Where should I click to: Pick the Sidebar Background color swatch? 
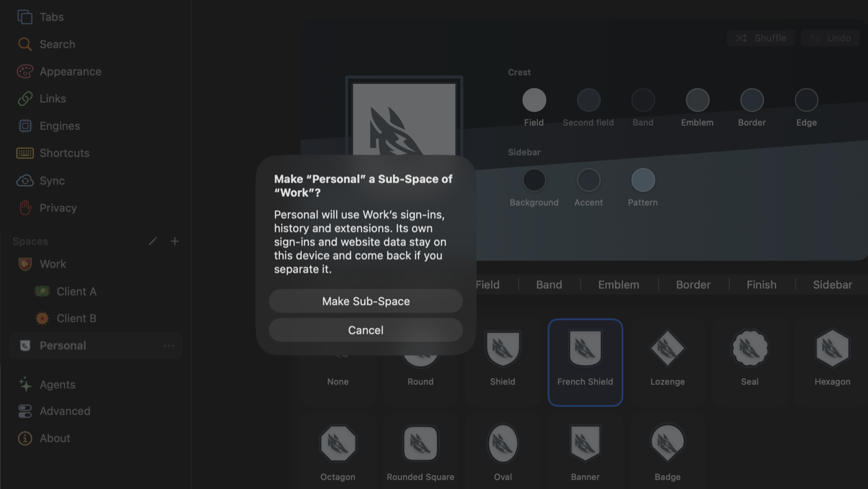(534, 180)
